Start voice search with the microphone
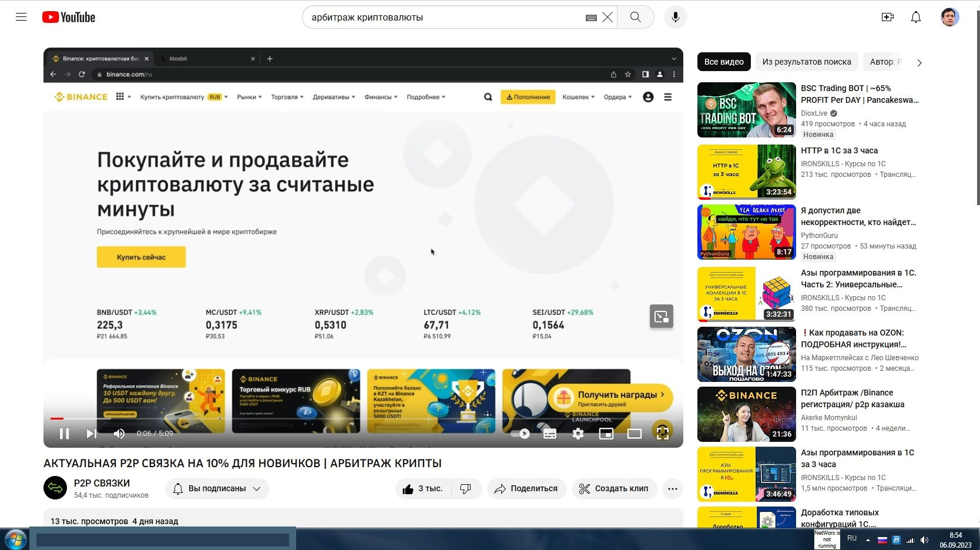The image size is (980, 550). pos(676,17)
